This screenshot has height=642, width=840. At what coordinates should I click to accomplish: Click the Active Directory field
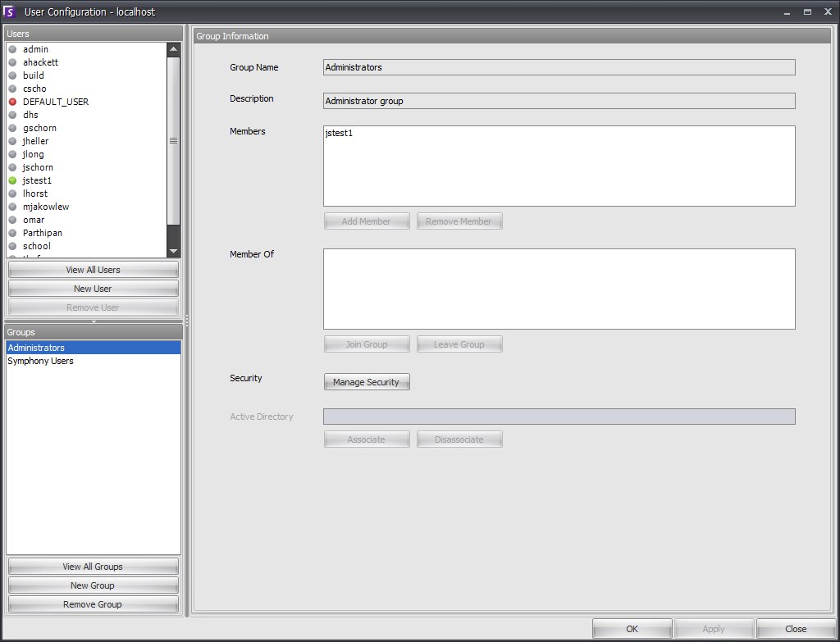[x=559, y=417]
